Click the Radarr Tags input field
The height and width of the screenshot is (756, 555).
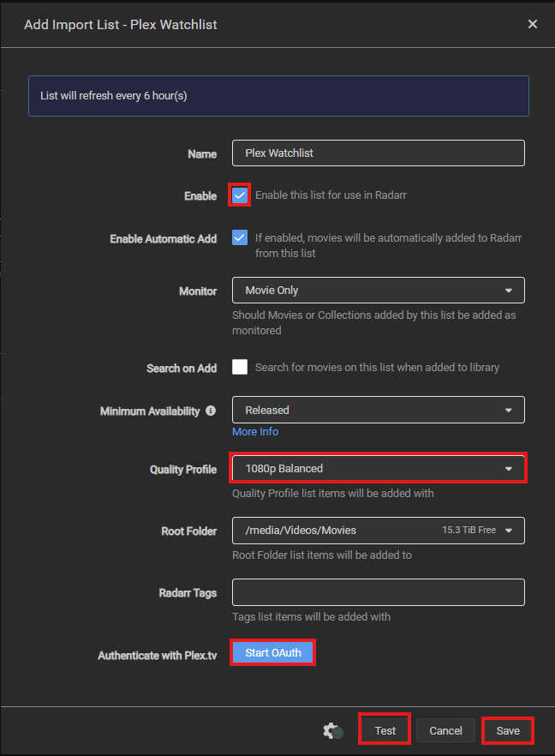[379, 592]
